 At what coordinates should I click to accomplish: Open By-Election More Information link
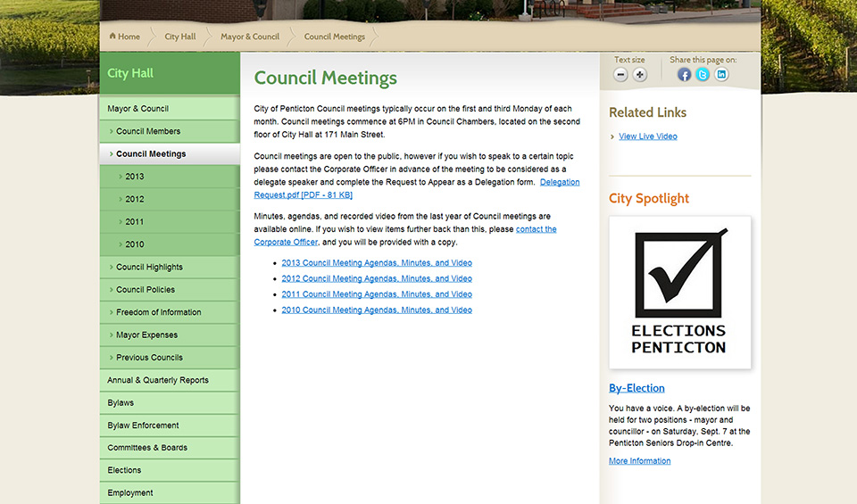pyautogui.click(x=639, y=461)
